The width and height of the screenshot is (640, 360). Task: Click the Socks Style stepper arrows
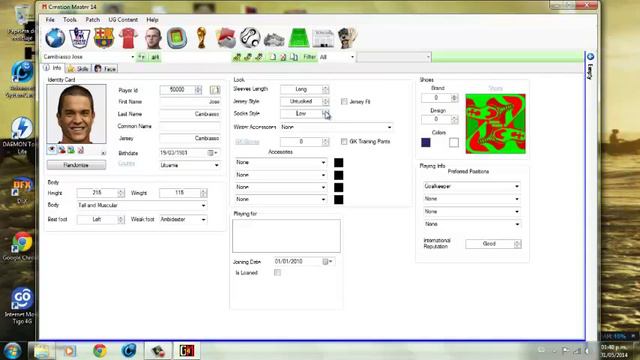click(x=325, y=113)
